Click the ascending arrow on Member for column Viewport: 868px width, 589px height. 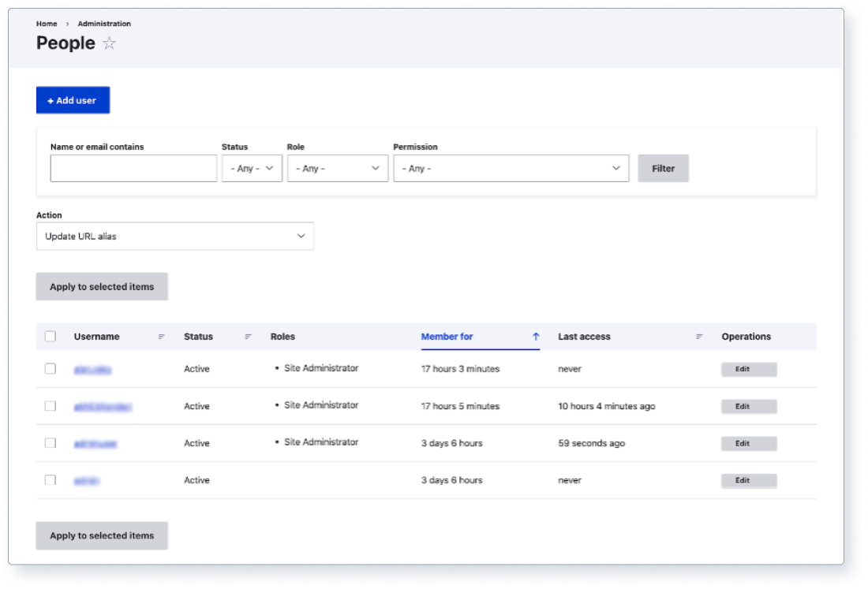[x=536, y=337]
